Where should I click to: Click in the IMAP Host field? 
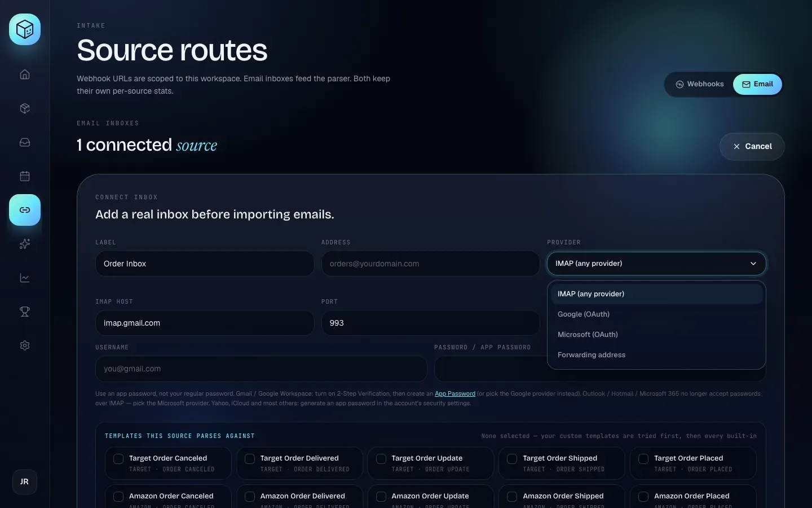click(205, 323)
